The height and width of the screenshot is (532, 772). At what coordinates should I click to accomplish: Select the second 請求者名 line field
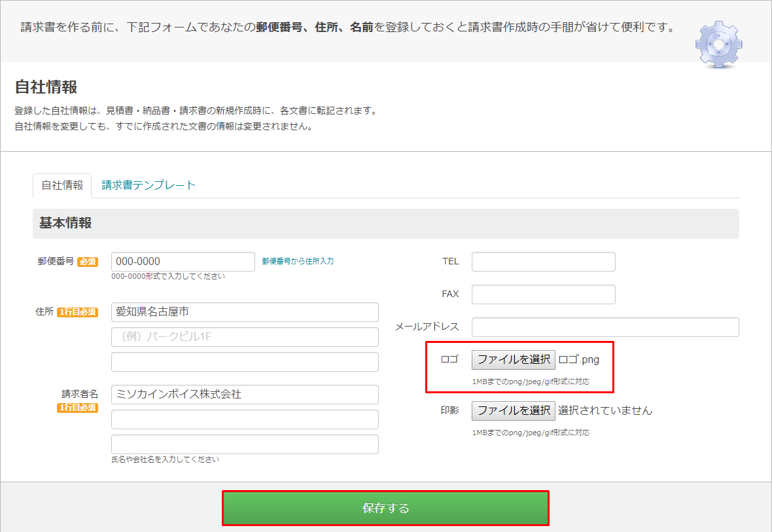pos(245,419)
